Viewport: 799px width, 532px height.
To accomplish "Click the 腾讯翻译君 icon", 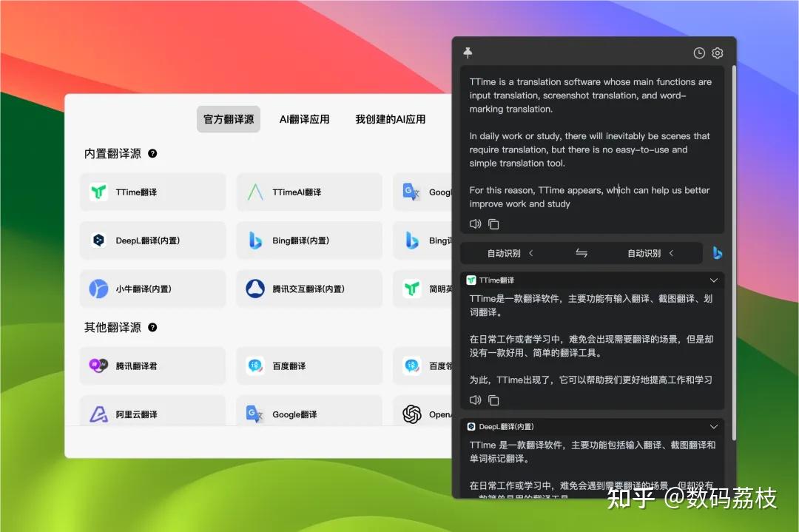I will coord(98,366).
